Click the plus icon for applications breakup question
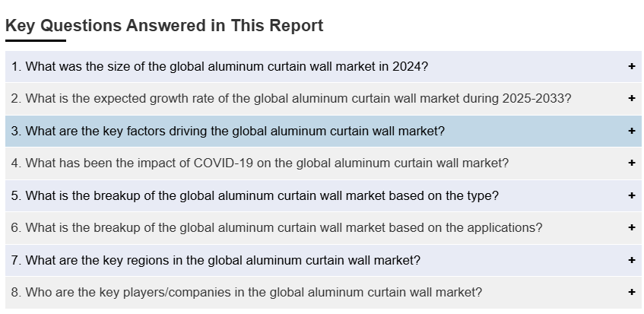644x314 pixels. 631,227
